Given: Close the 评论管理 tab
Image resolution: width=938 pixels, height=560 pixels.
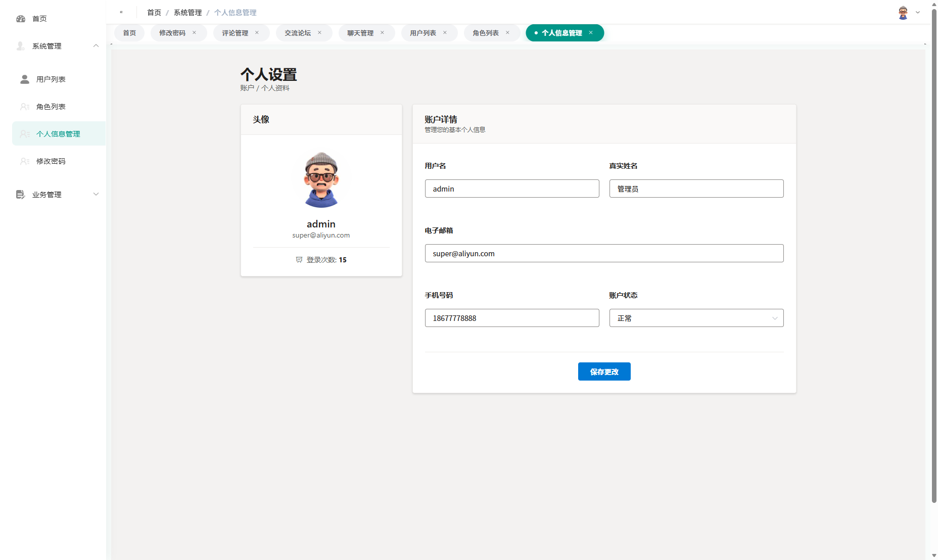Looking at the screenshot, I should 257,32.
